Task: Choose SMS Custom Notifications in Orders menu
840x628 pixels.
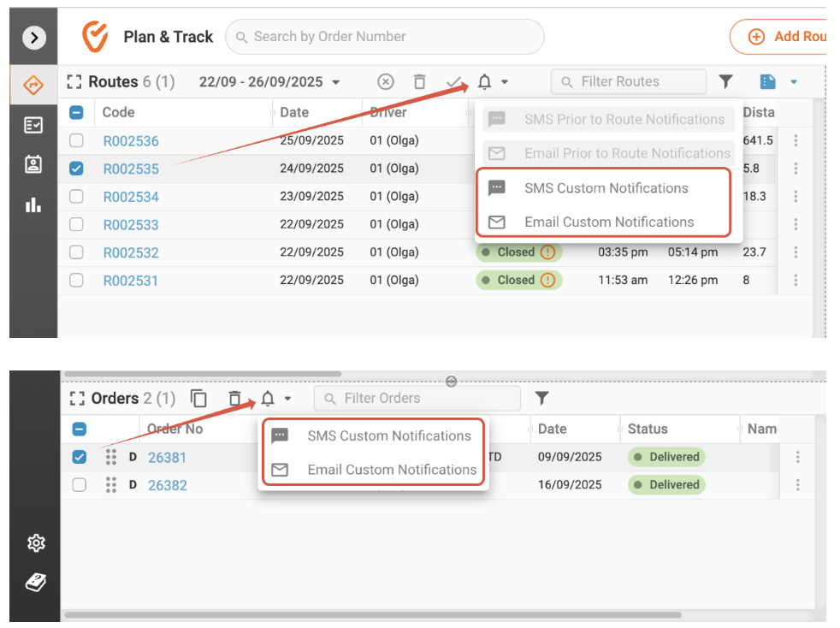Action: 374,435
